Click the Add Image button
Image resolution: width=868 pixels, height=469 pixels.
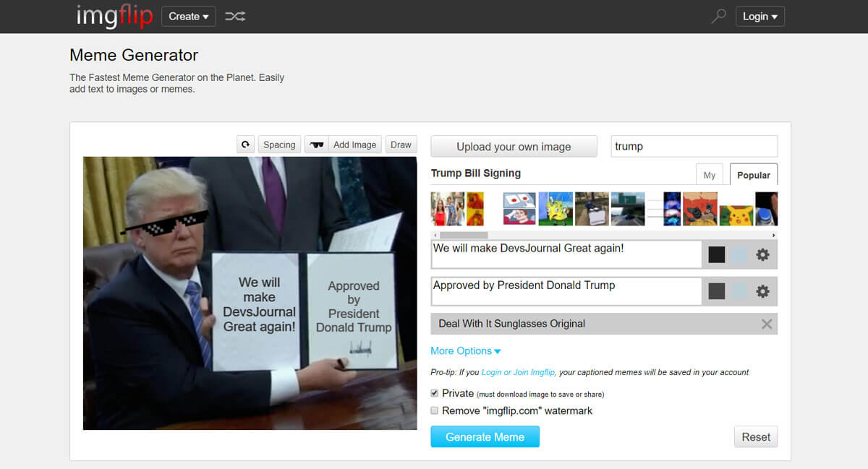(354, 145)
